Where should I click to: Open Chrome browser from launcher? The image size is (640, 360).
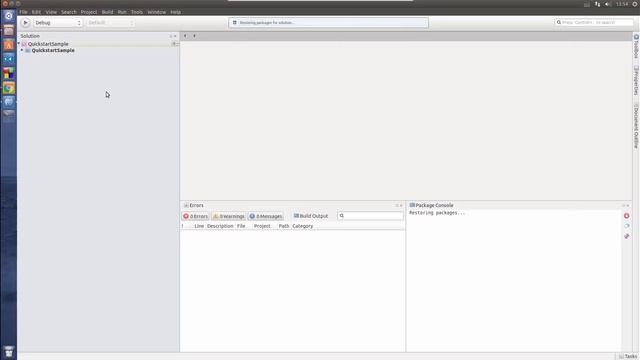point(9,88)
